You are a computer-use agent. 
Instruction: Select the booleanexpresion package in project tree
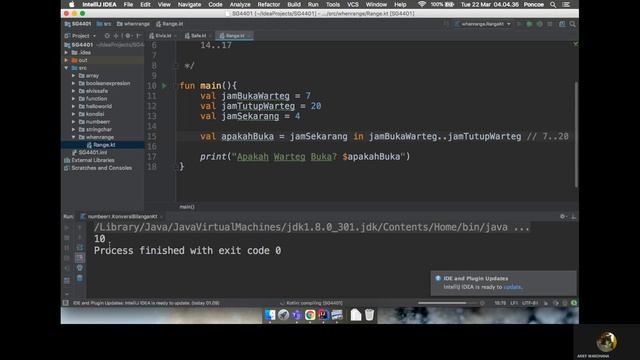coord(108,83)
